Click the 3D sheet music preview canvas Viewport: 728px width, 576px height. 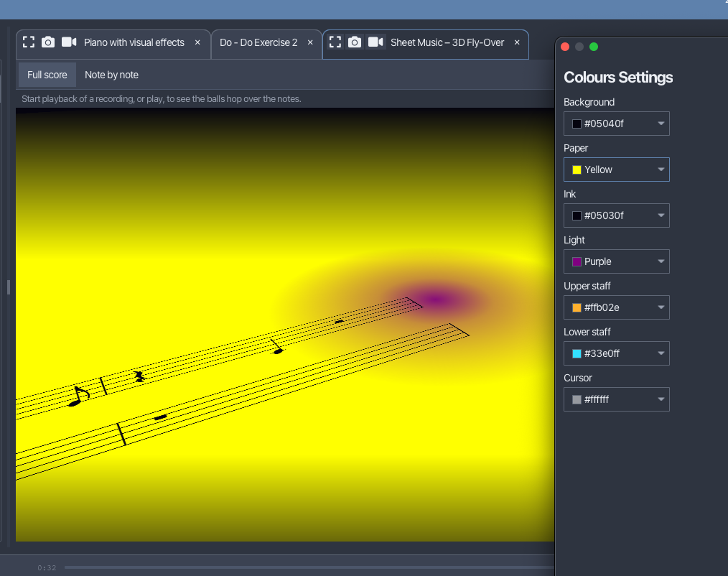285,325
